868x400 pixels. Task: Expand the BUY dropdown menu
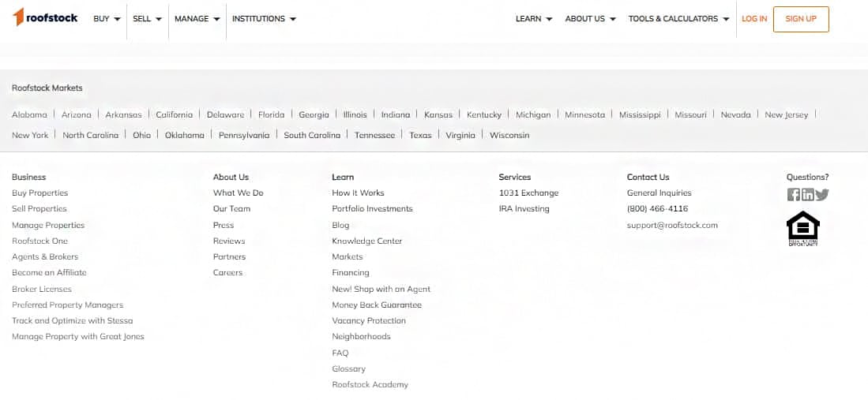coord(107,19)
